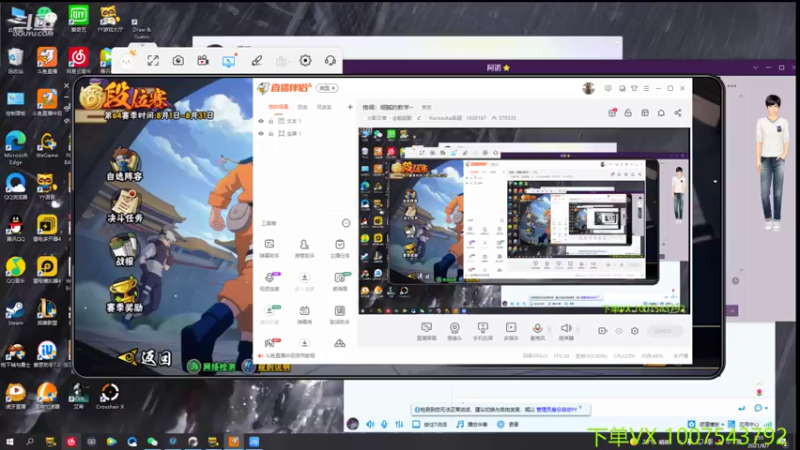Take a screenshot with the camera icon

click(178, 61)
